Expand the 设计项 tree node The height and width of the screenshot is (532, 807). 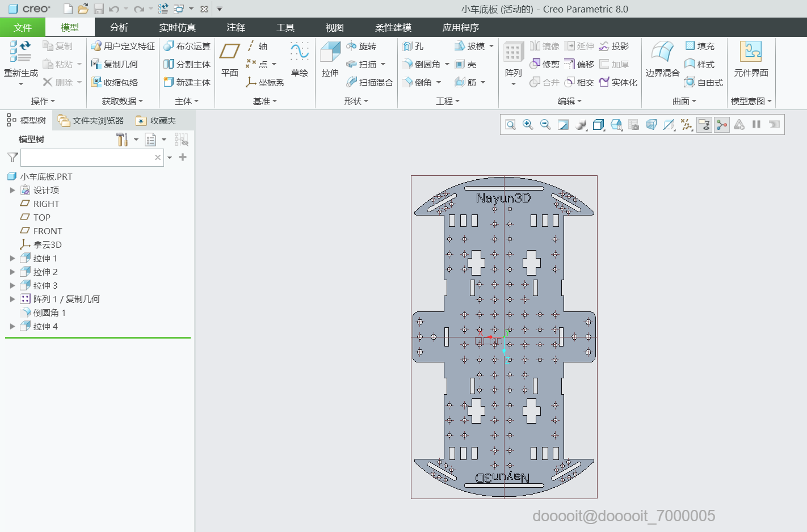coord(12,191)
